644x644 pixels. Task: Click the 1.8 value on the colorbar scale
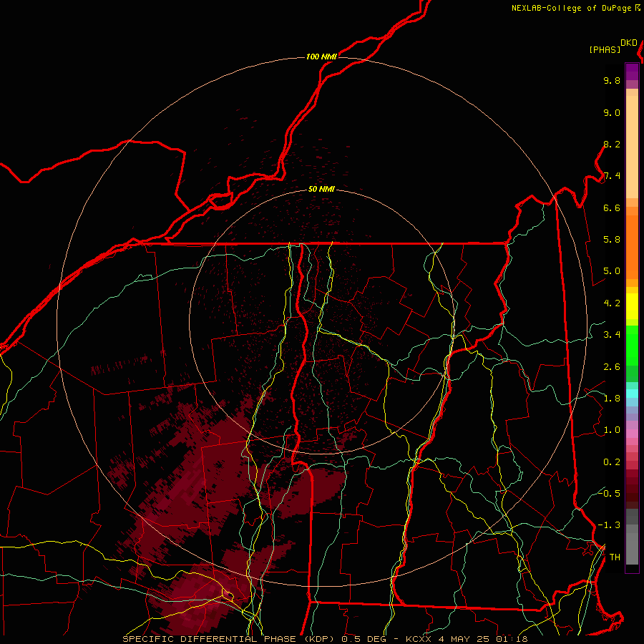pyautogui.click(x=612, y=399)
